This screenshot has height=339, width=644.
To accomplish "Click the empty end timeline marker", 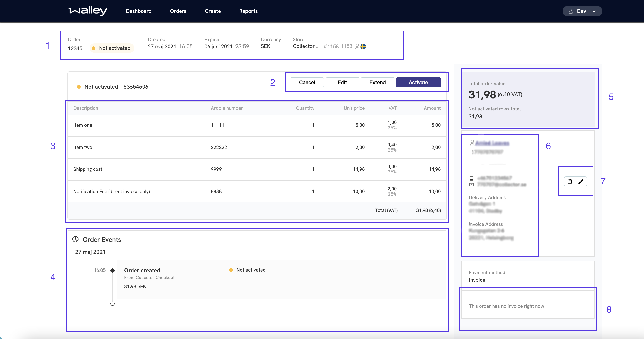I will click(113, 304).
